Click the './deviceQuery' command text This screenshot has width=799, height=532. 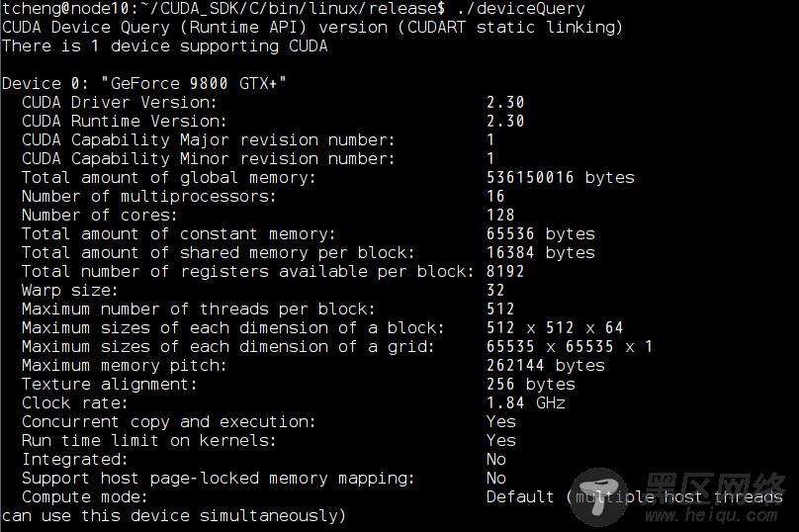(520, 9)
